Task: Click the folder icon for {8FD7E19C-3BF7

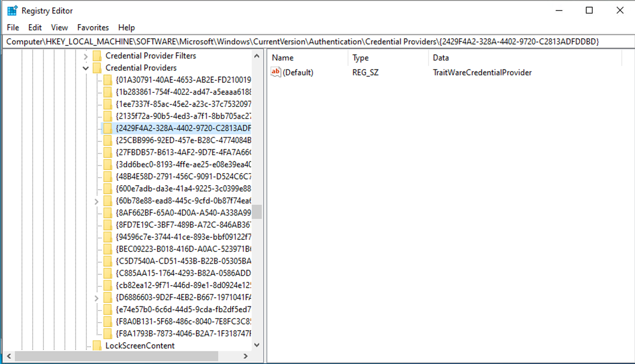Action: point(108,225)
